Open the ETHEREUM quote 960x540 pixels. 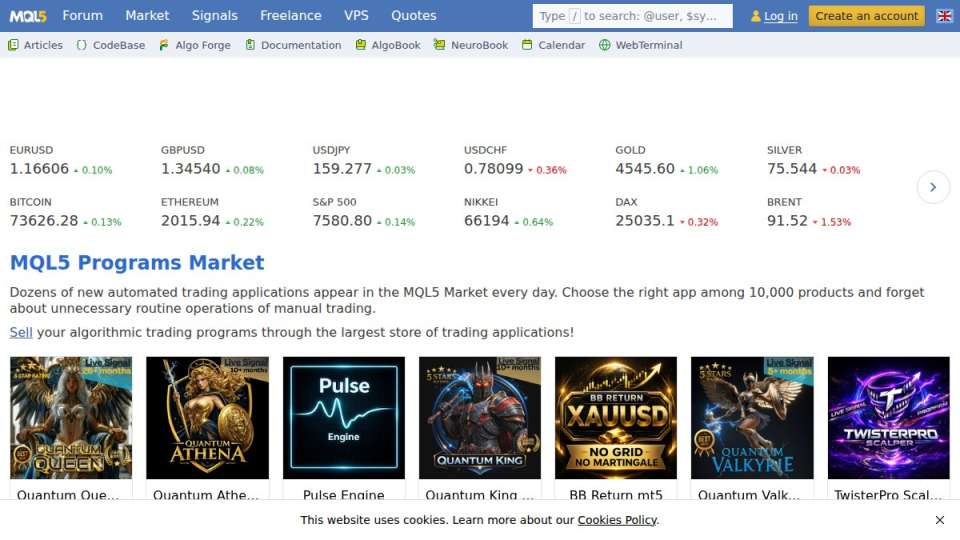[x=212, y=213]
